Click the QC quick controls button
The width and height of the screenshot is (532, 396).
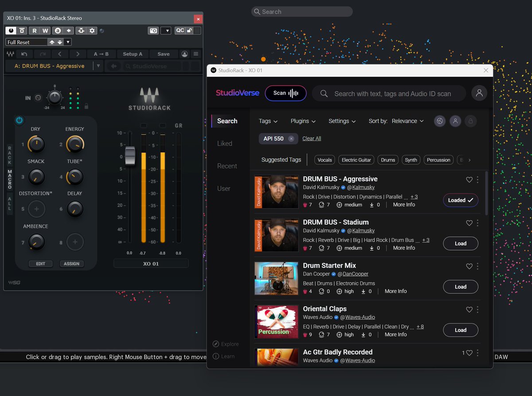pos(180,31)
